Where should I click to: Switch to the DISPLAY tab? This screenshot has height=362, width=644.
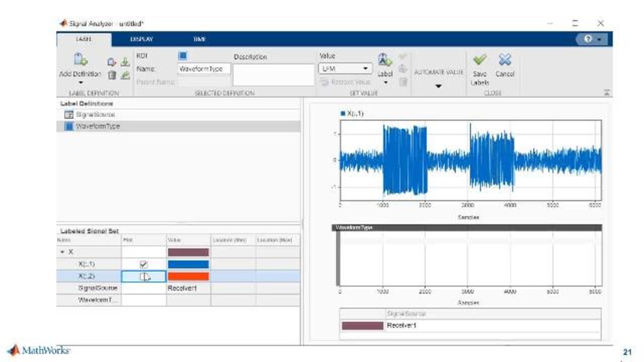(142, 39)
